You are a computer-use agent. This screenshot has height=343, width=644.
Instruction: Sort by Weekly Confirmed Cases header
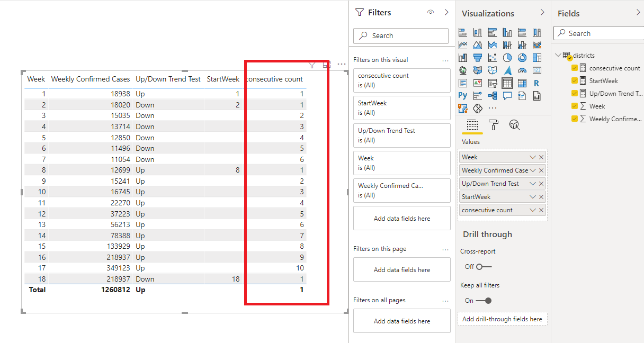[x=91, y=79]
